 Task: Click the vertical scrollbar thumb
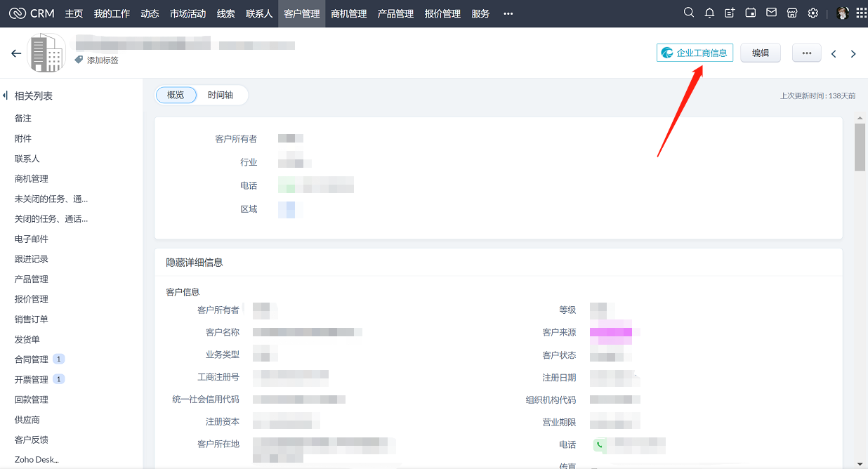click(x=860, y=147)
